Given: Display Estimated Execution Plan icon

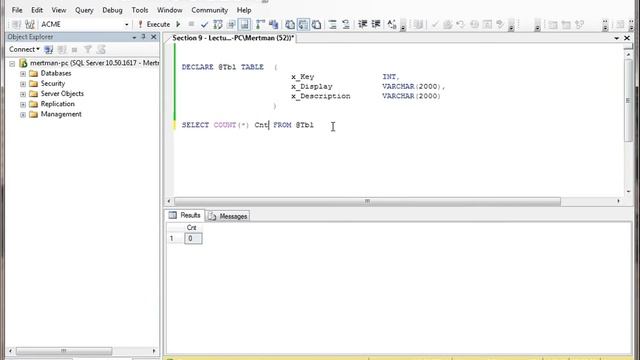Looking at the screenshot, I should pyautogui.click(x=218, y=24).
